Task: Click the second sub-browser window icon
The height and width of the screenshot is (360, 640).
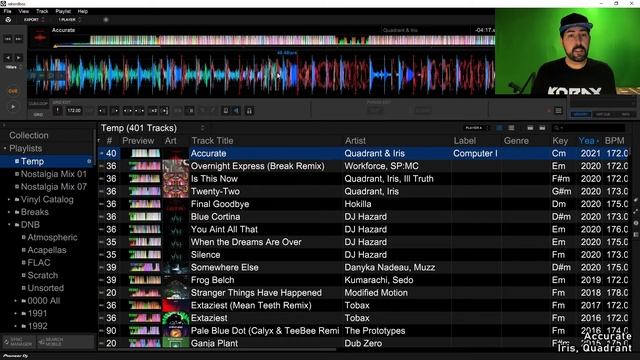Action: (542, 128)
